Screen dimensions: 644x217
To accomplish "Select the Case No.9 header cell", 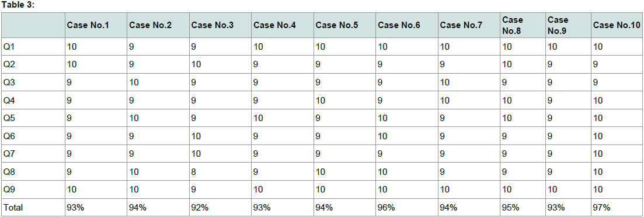I will pos(558,25).
